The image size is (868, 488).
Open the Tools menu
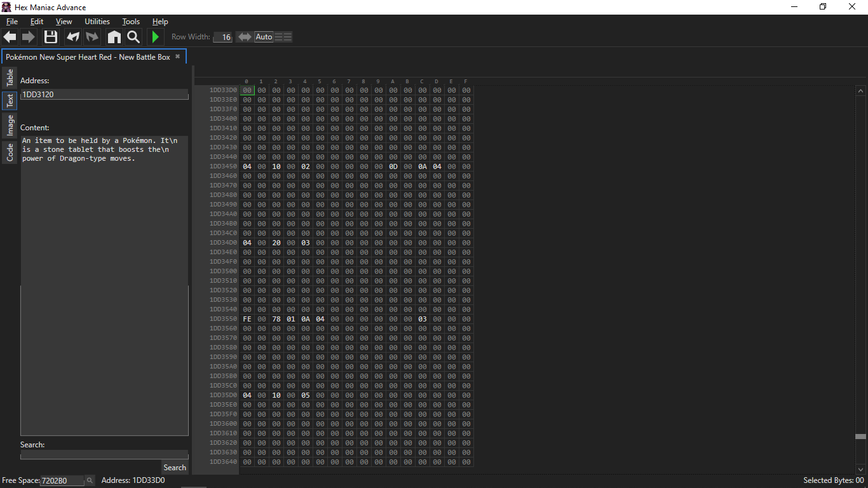click(x=131, y=22)
